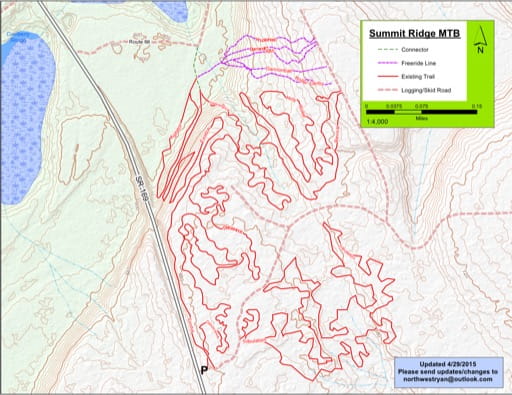Click the Route 88 road label
This screenshot has height=395, width=512.
point(139,42)
